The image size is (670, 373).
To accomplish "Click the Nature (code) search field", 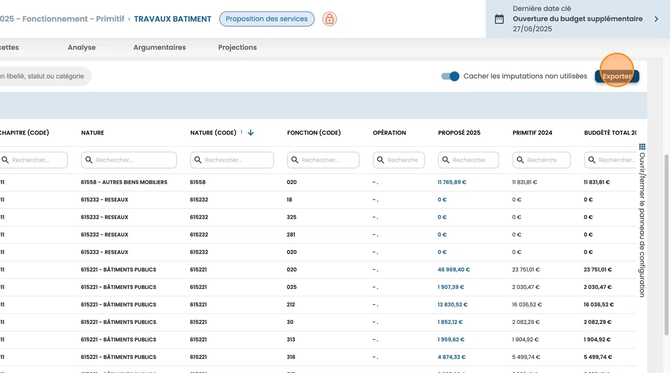I will 232,160.
